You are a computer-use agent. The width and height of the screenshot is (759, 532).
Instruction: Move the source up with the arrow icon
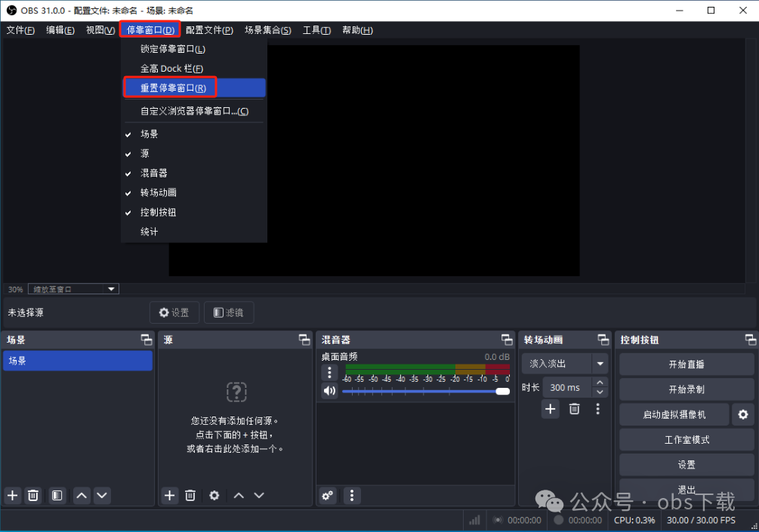pyautogui.click(x=238, y=496)
